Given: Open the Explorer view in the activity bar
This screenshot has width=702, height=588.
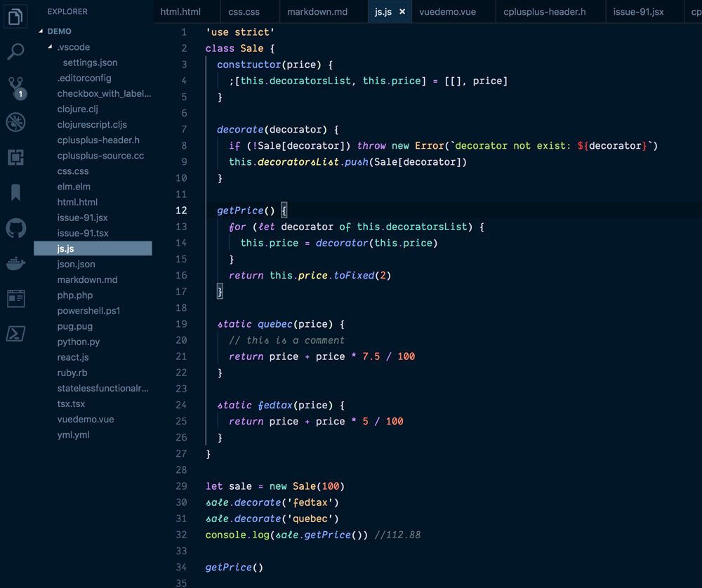Looking at the screenshot, I should [x=15, y=16].
